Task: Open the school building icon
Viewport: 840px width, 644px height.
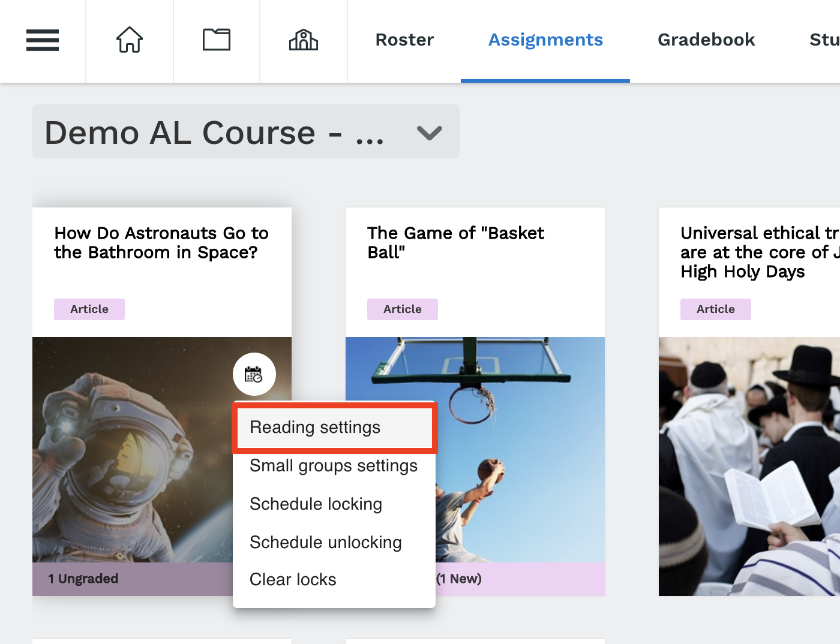Action: [304, 40]
